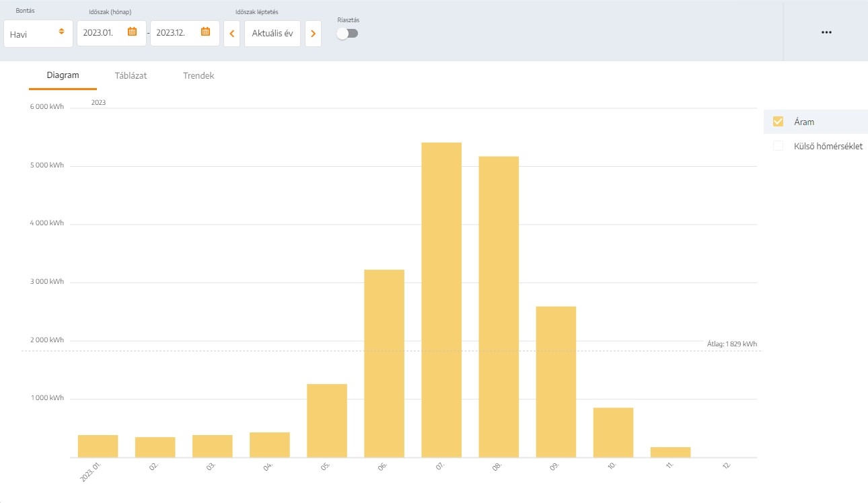
Task: Switch to the Trendek tab
Action: coord(198,75)
